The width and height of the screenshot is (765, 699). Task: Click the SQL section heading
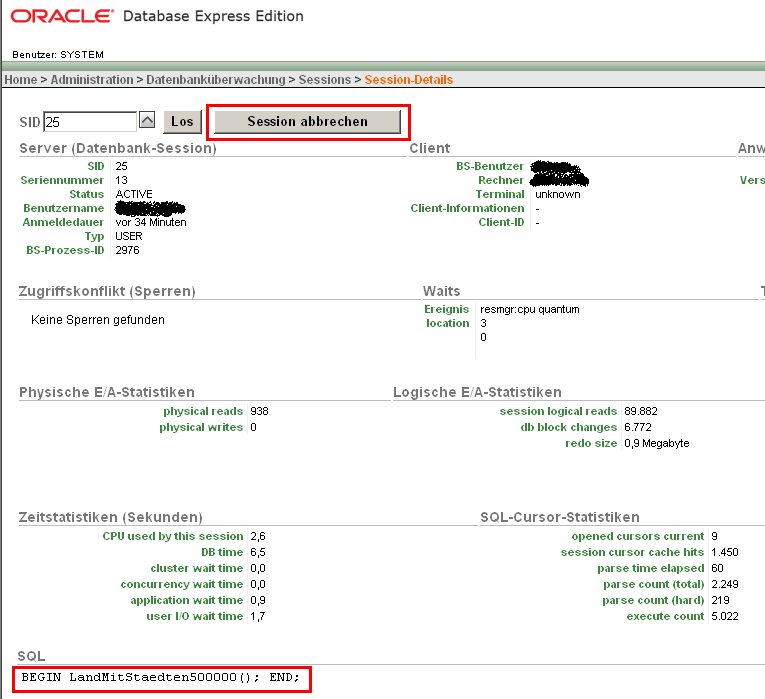click(31, 656)
